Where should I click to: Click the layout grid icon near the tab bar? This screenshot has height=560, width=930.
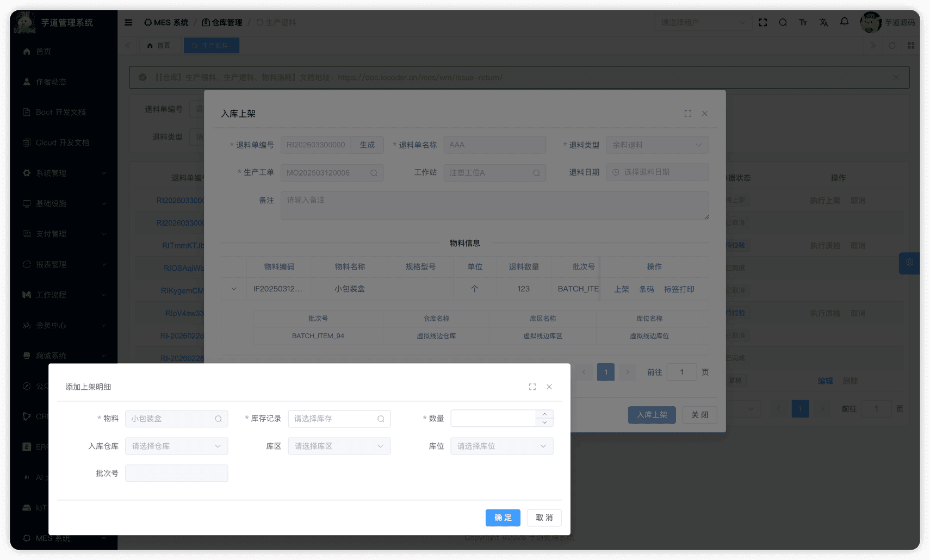coord(911,45)
